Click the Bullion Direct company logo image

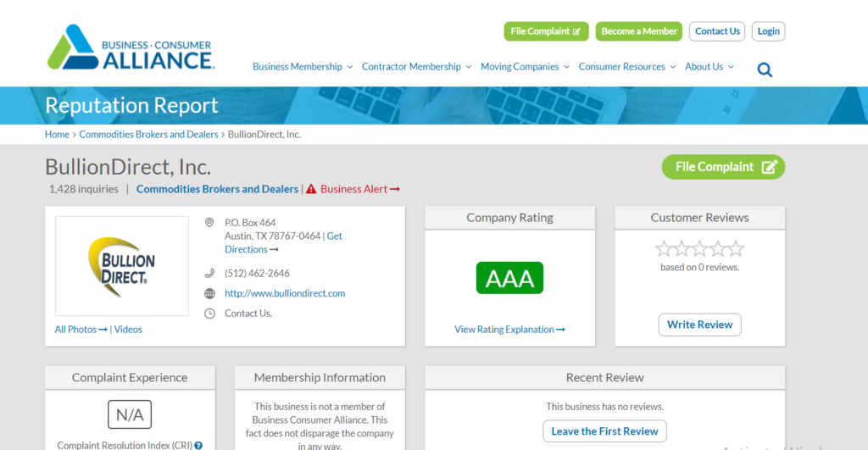[x=122, y=266]
